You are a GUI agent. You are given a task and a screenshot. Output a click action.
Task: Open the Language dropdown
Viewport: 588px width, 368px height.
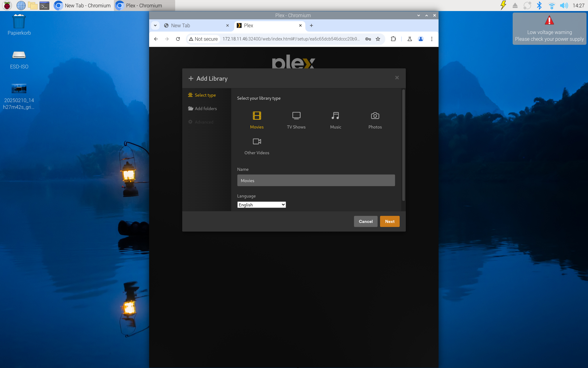[x=262, y=205]
